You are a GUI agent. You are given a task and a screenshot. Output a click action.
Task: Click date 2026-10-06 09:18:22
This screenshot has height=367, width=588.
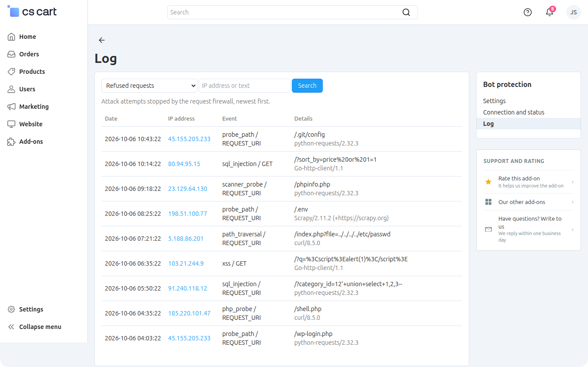pyautogui.click(x=133, y=189)
